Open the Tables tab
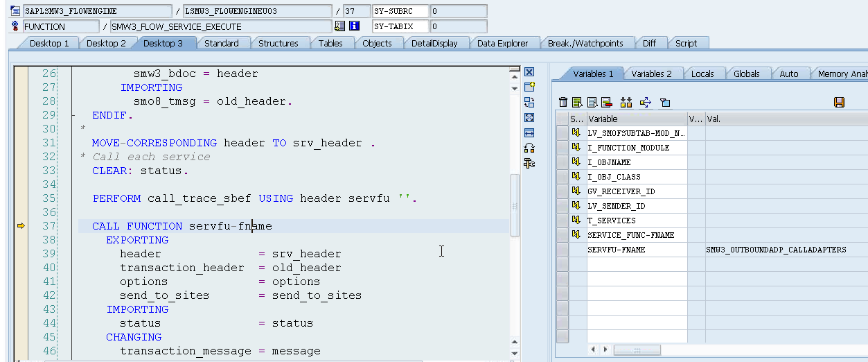868x362 pixels. [x=330, y=43]
